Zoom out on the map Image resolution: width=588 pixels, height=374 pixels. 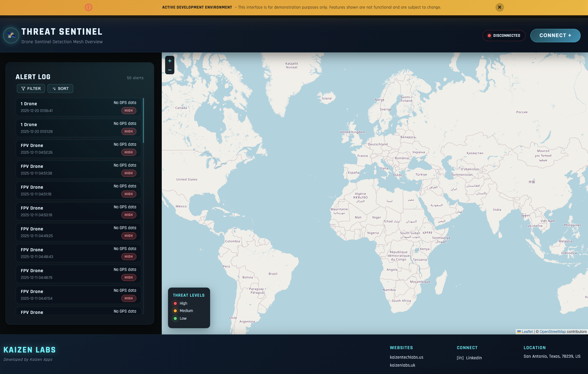click(170, 70)
